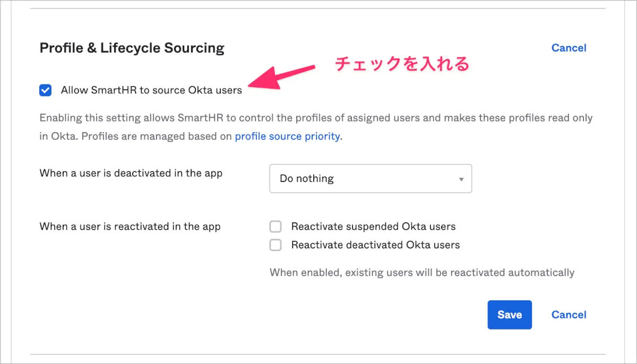The width and height of the screenshot is (637, 364).
Task: Select the Profile & Lifecycle Sourcing heading
Action: (132, 48)
